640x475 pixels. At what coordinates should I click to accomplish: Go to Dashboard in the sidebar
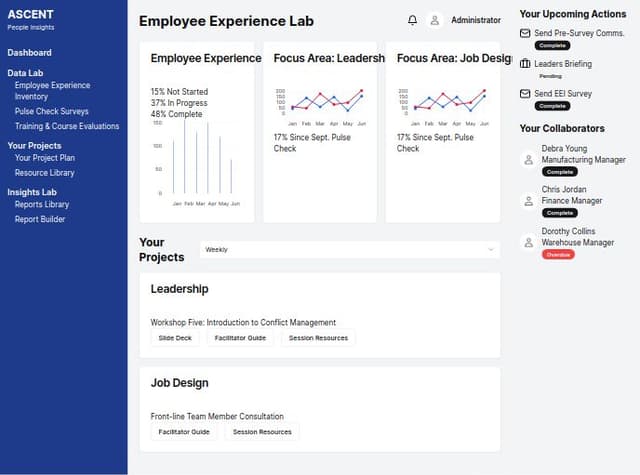pyautogui.click(x=30, y=52)
